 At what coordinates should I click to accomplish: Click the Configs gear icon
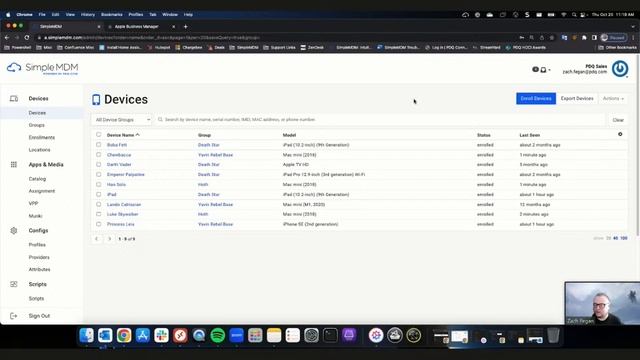pyautogui.click(x=13, y=231)
